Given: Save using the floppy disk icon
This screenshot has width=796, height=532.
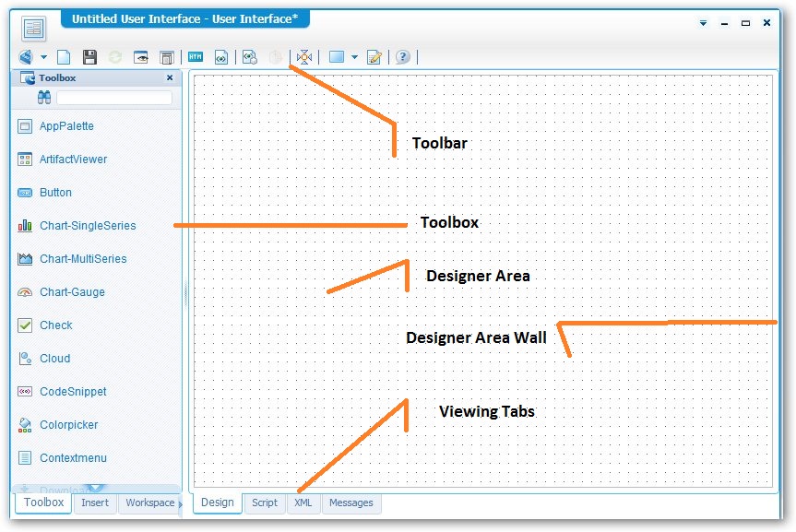Looking at the screenshot, I should (89, 57).
